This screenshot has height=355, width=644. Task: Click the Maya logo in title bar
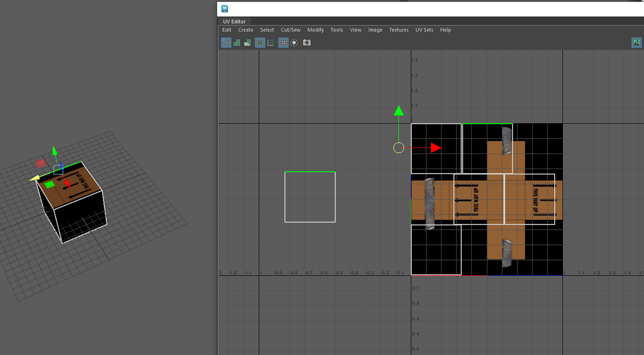(x=225, y=9)
